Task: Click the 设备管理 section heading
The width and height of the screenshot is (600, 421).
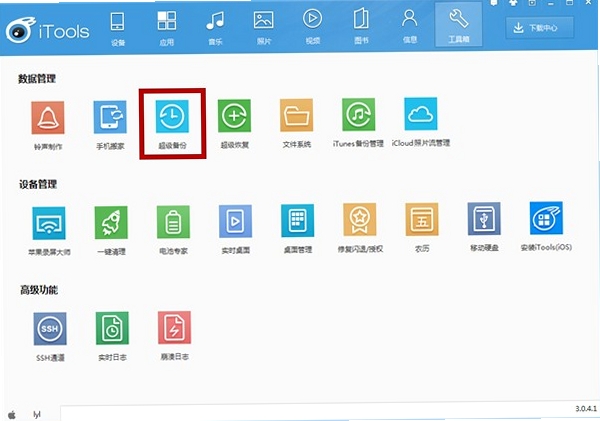Action: click(38, 184)
